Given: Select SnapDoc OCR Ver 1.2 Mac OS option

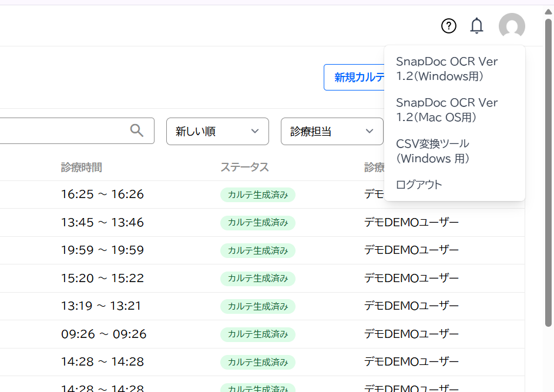Looking at the screenshot, I should (x=447, y=110).
